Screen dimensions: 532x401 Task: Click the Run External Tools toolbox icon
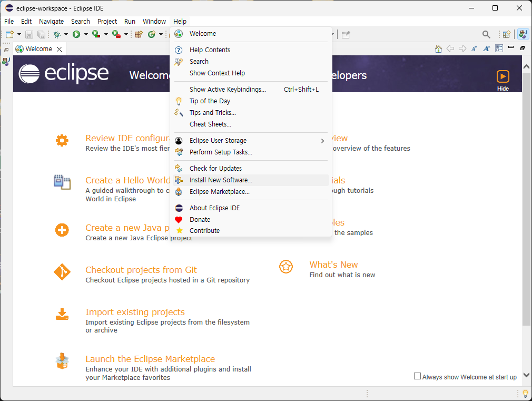(x=116, y=34)
